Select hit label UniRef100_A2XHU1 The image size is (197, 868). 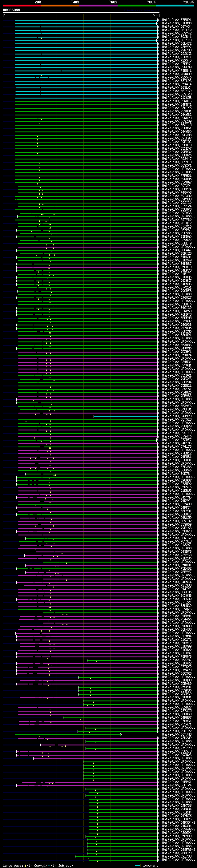[x=176, y=111]
